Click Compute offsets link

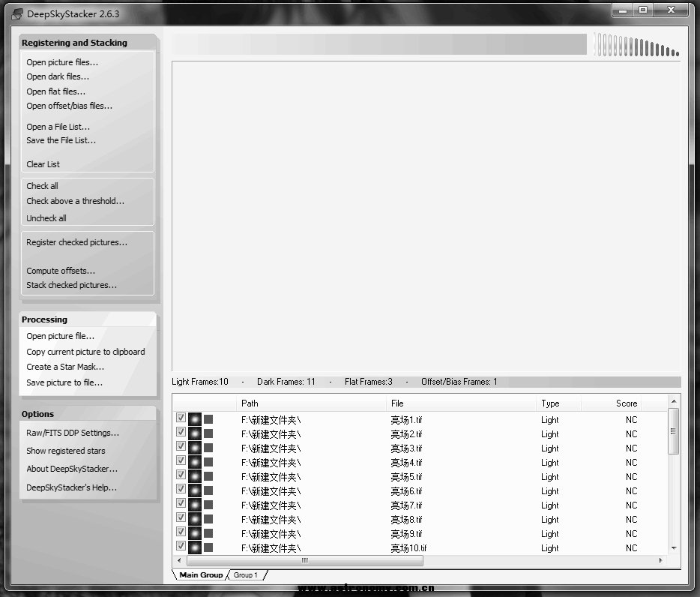click(61, 271)
